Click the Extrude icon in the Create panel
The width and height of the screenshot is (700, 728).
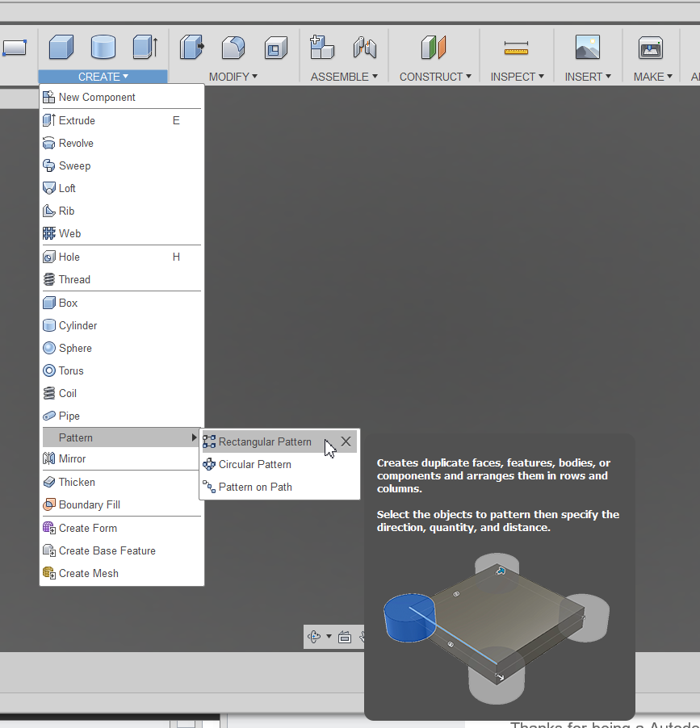point(145,48)
